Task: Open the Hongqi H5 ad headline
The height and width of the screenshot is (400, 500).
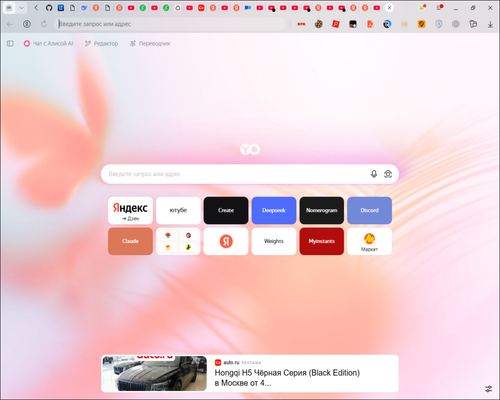Action: 287,378
